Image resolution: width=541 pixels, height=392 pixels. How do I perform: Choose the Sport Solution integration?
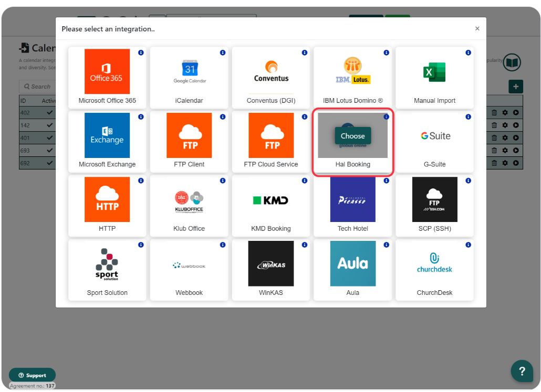[x=107, y=270]
